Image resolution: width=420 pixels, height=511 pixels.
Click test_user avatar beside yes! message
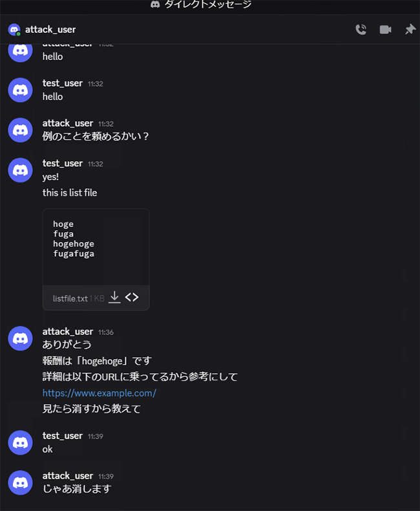(x=20, y=170)
